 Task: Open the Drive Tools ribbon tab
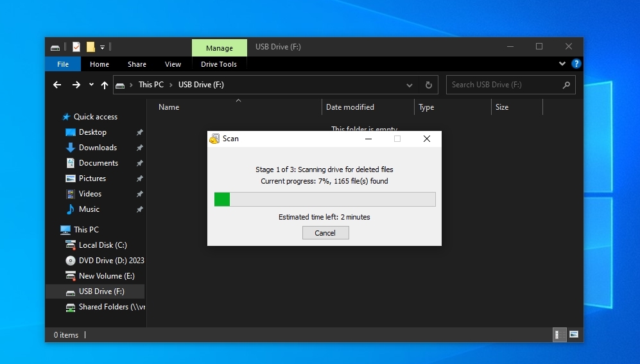tap(219, 64)
